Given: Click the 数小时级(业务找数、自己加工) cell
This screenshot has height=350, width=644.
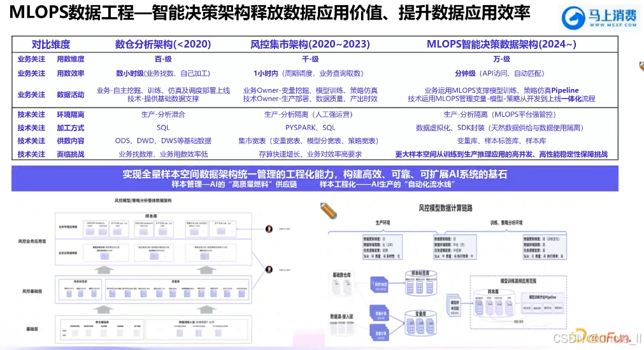Looking at the screenshot, I should (163, 73).
